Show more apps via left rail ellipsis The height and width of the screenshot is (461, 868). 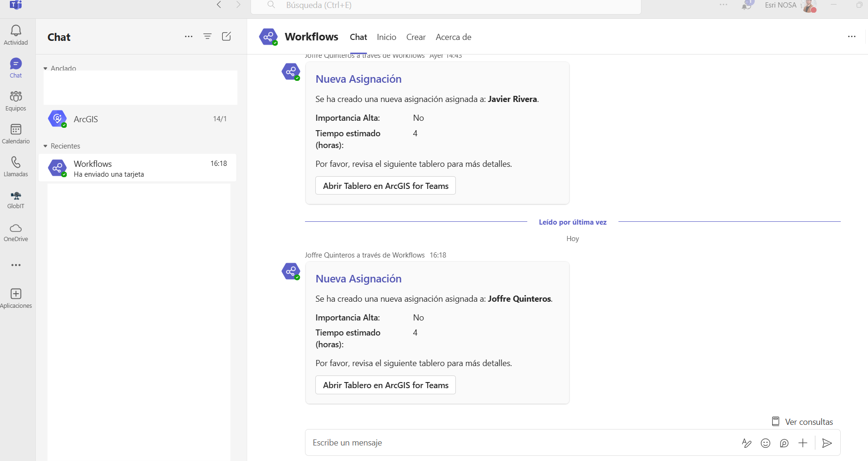16,265
